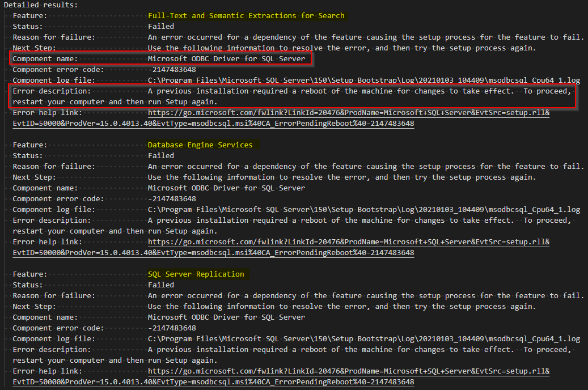Click 'A previous installation required' description in Replication section
The image size is (588, 390).
359,350
